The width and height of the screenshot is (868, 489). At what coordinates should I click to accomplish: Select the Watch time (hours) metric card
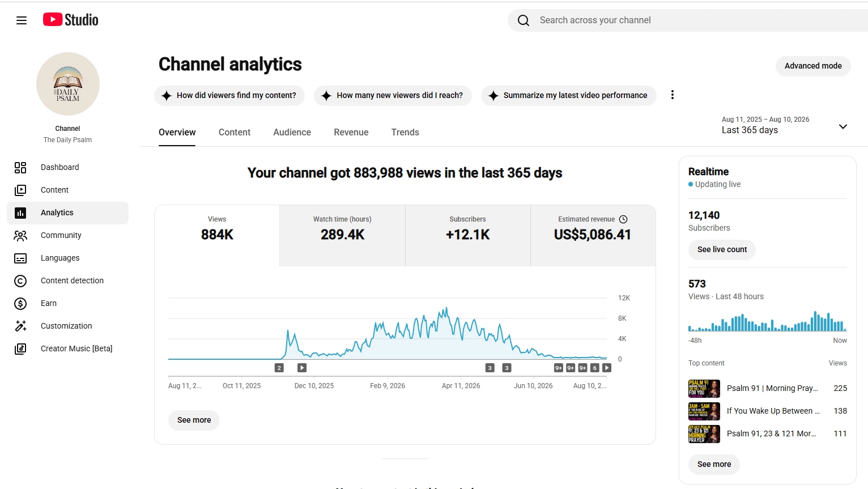(x=342, y=236)
